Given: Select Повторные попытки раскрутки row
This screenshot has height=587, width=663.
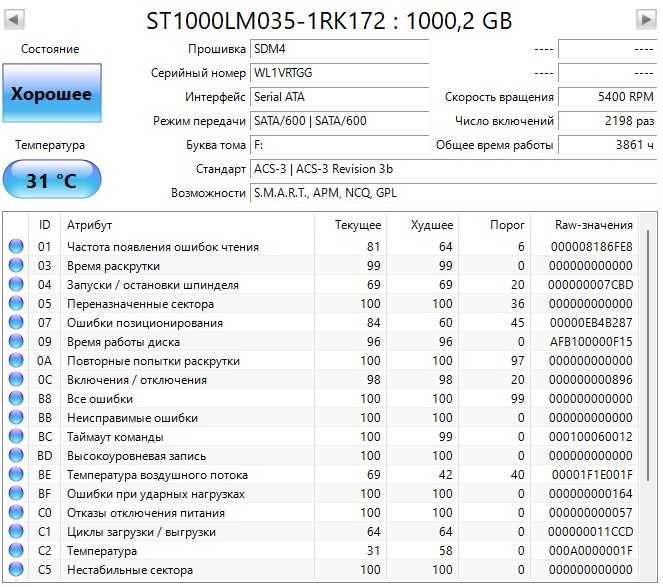Looking at the screenshot, I should [321, 361].
